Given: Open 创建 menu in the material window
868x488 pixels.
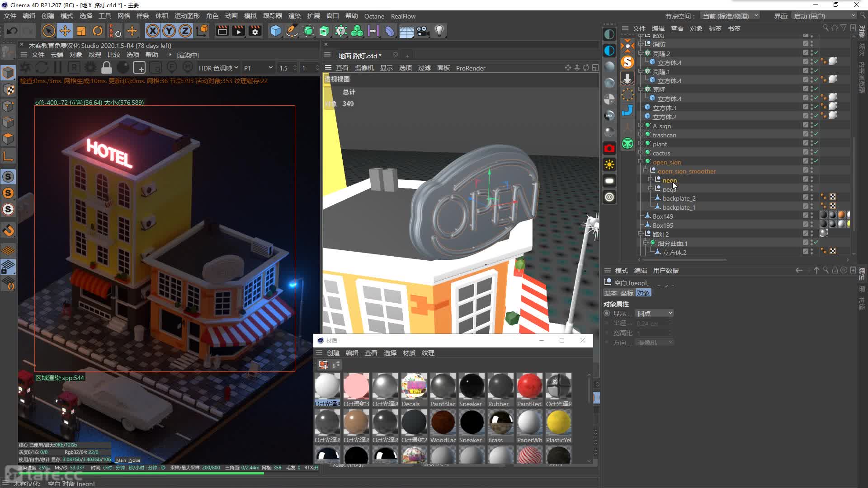Looking at the screenshot, I should 333,353.
